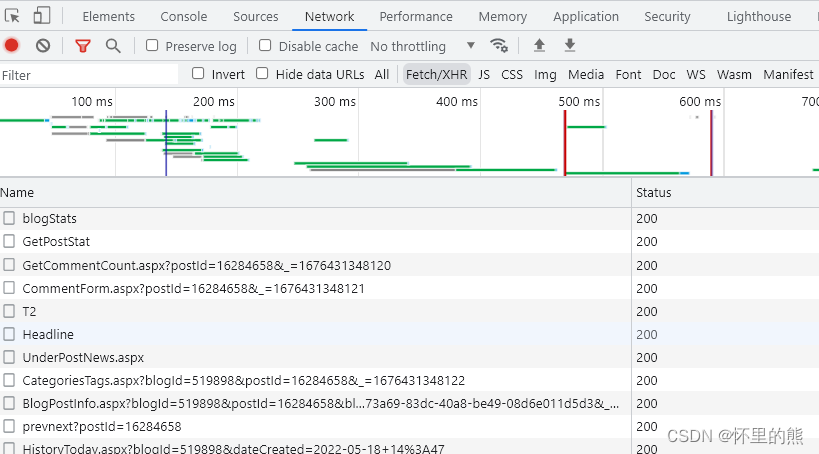819x454 pixels.
Task: Activate the inspect element picker icon
Action: tap(12, 16)
